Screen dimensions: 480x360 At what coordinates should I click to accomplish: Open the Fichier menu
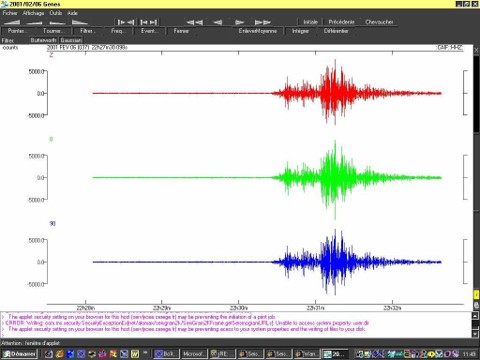click(10, 13)
